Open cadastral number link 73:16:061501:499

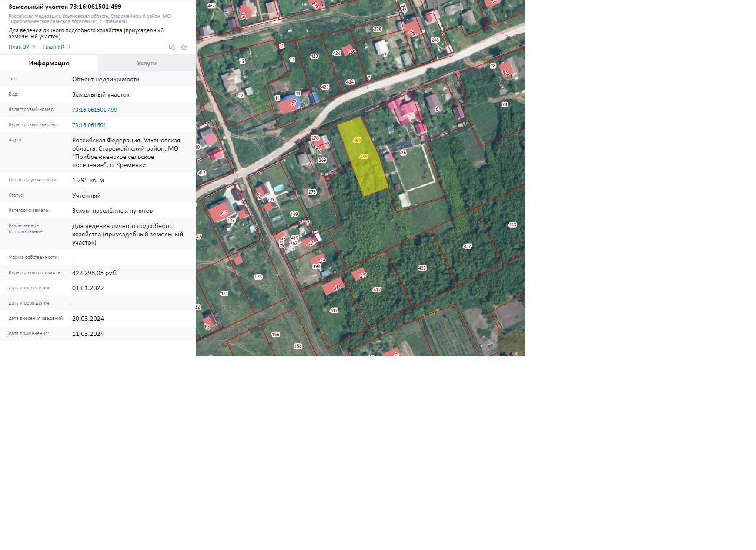click(x=94, y=110)
